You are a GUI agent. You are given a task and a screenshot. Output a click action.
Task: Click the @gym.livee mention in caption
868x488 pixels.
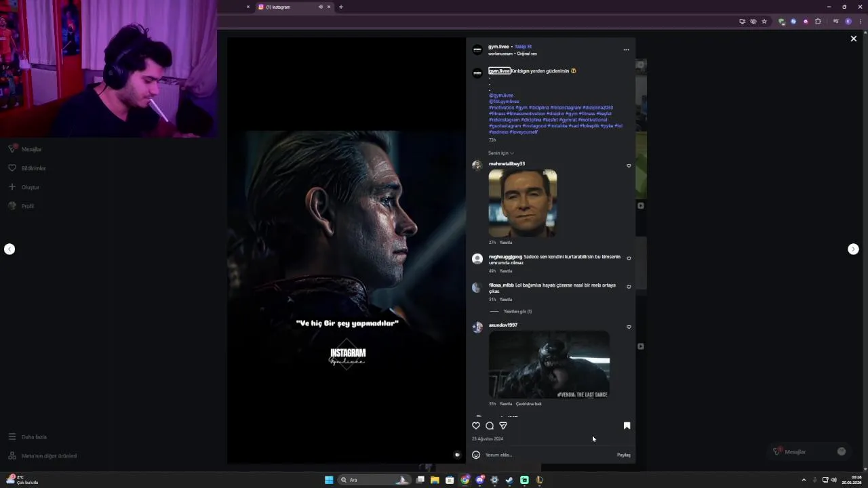501,96
